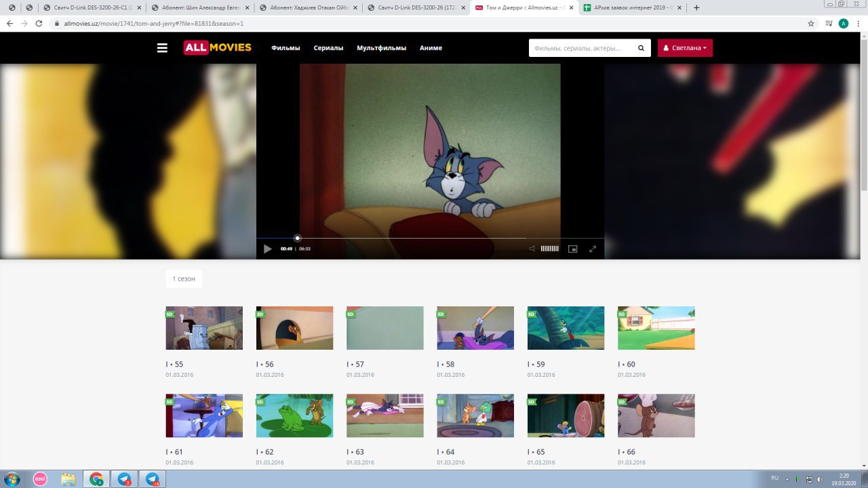This screenshot has width=868, height=488.
Task: Open a new browser tab
Action: (696, 7)
